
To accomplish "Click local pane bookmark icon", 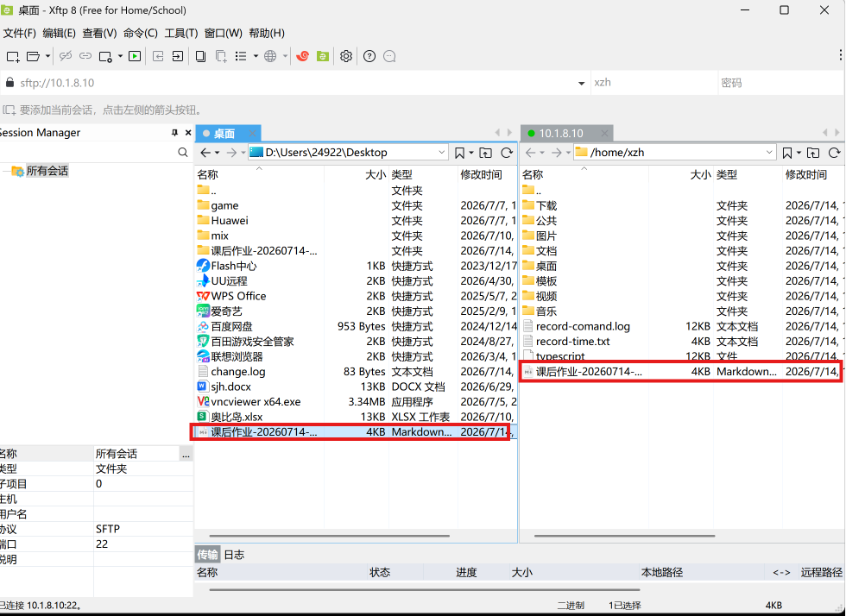I will pos(459,154).
